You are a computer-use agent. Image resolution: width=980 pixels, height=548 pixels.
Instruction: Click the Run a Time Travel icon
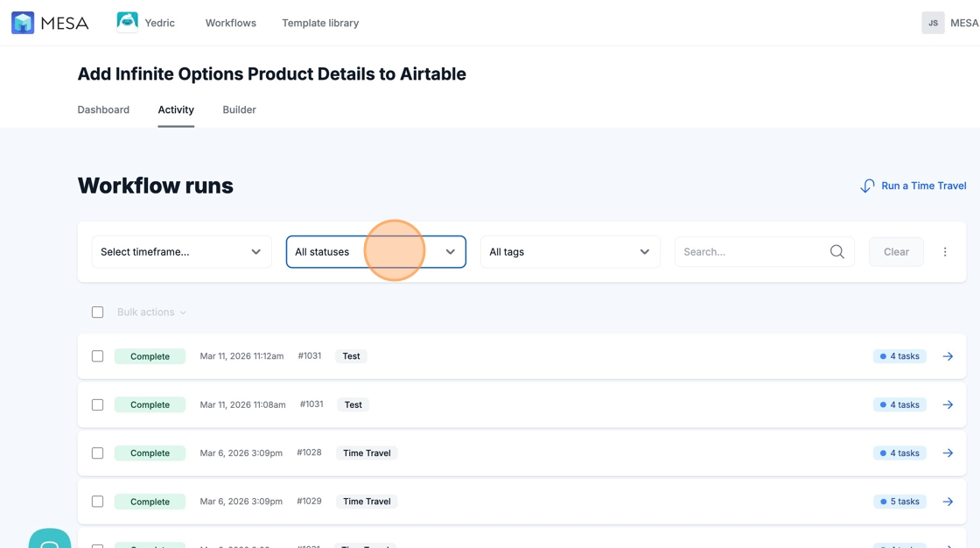[867, 186]
